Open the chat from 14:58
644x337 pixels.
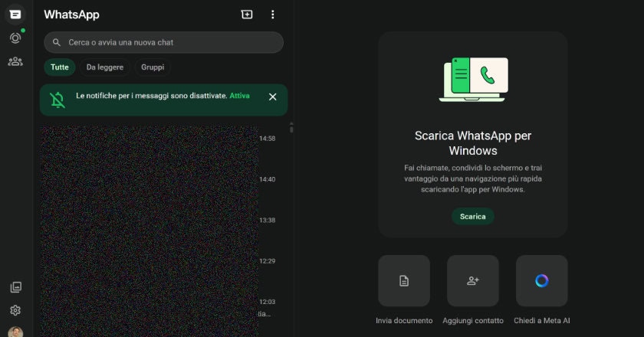click(163, 143)
